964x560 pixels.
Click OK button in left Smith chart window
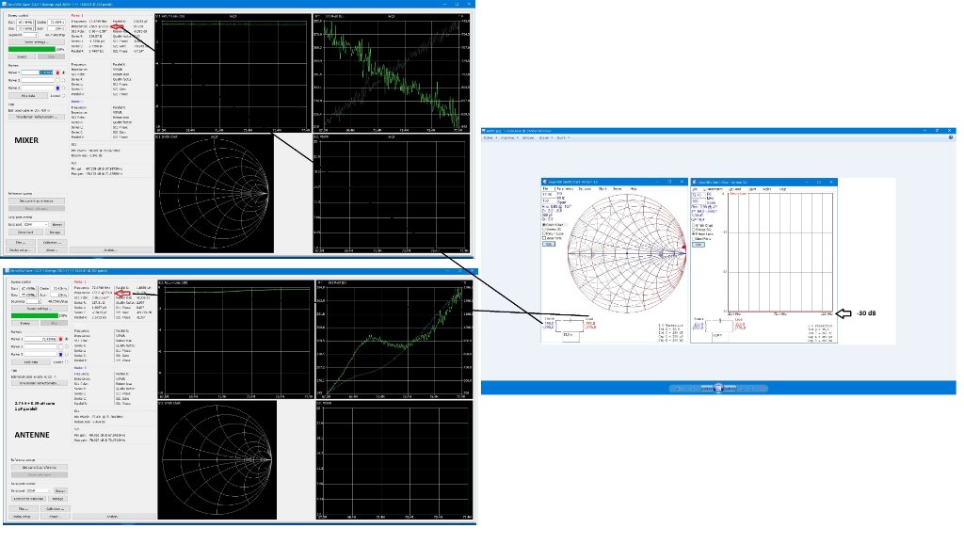(x=549, y=244)
